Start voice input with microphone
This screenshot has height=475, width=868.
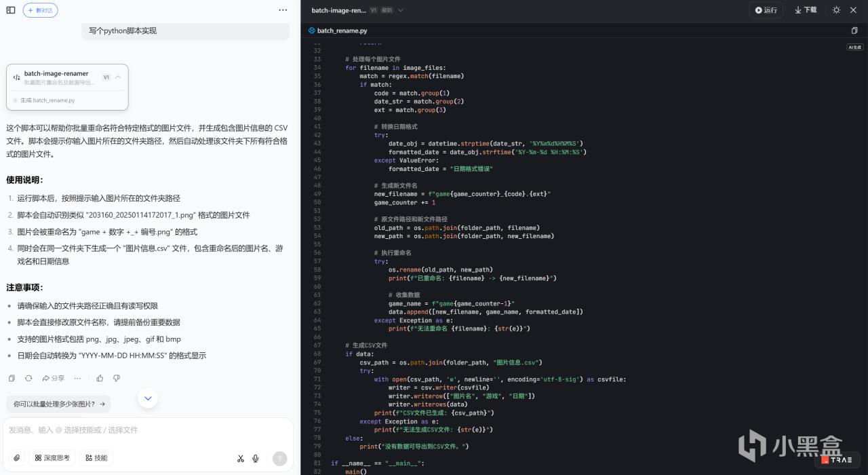coord(256,459)
